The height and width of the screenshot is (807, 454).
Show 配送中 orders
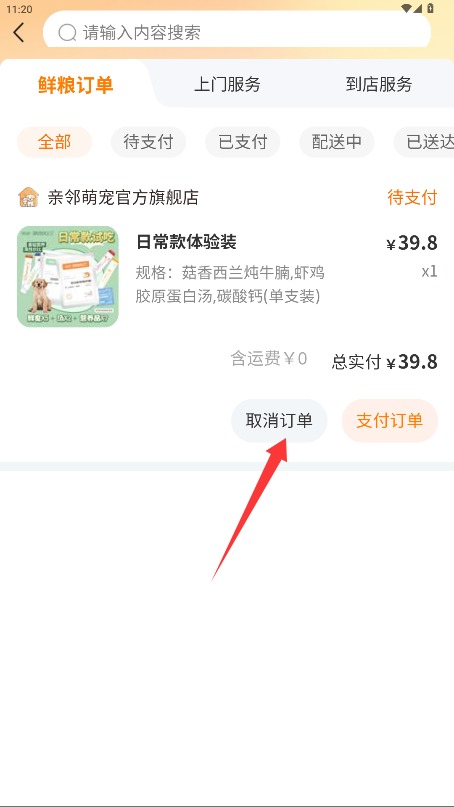click(337, 142)
